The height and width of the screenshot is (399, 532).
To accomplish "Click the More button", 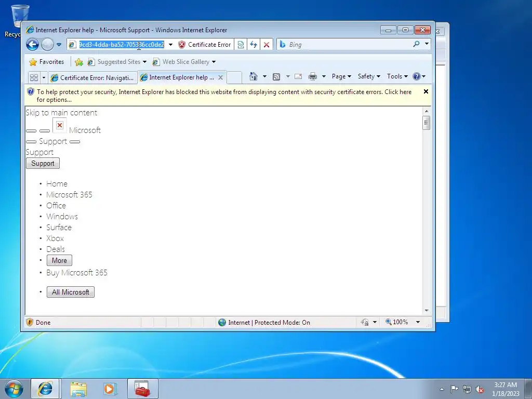I will 59,261.
